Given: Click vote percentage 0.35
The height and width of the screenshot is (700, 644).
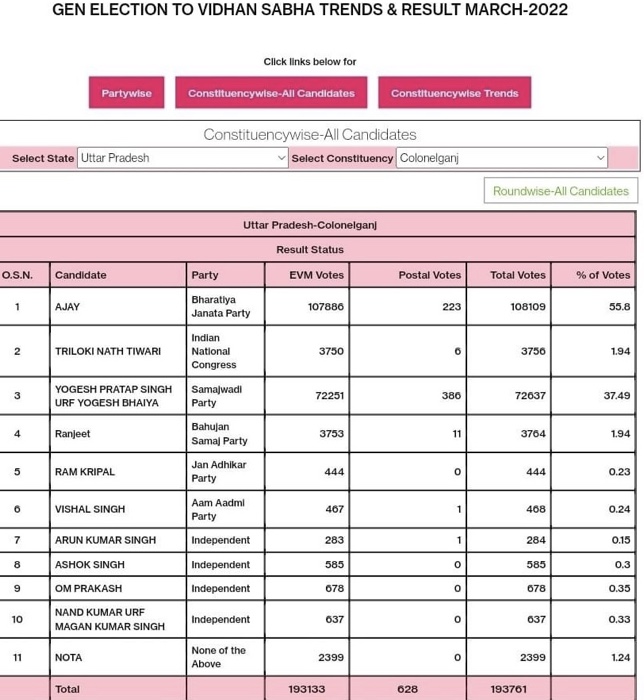Looking at the screenshot, I should pos(619,588).
